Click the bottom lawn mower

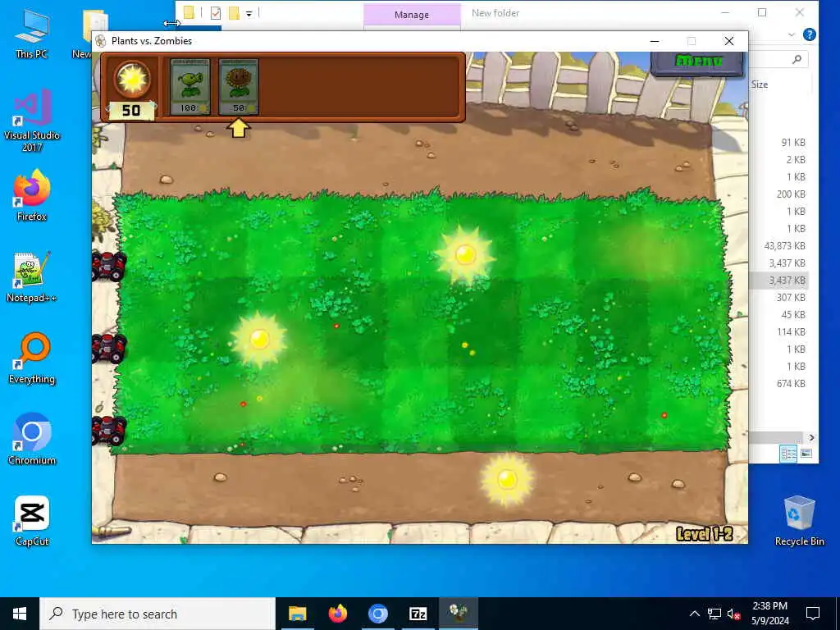coord(109,430)
